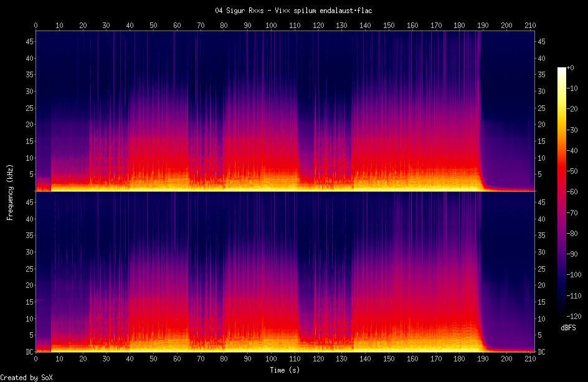The height and width of the screenshot is (382, 588).
Task: Click the DC label at bottom-left axis
Action: 28,352
